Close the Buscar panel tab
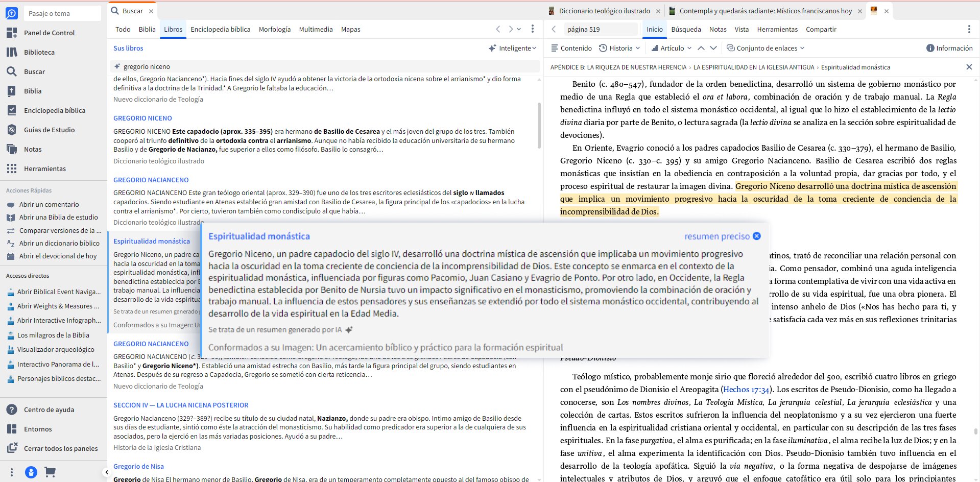 tap(151, 11)
